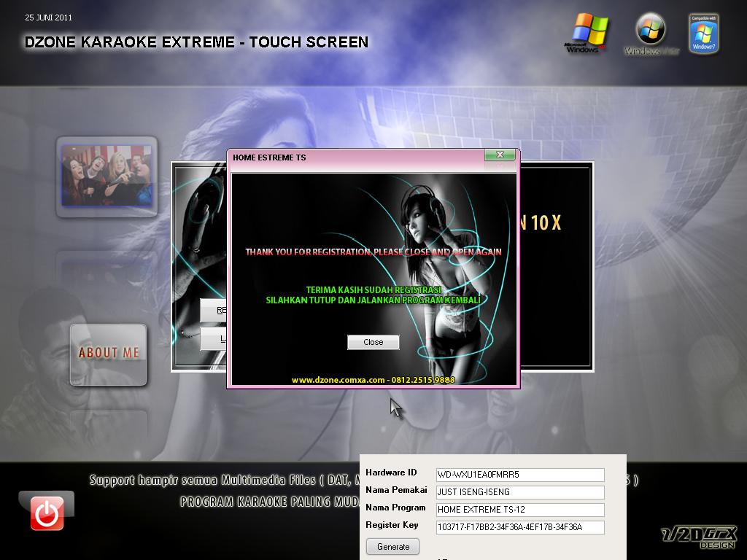Screen dimensions: 747x560
Task: Click the karaoke party photo thumbnail
Action: tap(107, 176)
